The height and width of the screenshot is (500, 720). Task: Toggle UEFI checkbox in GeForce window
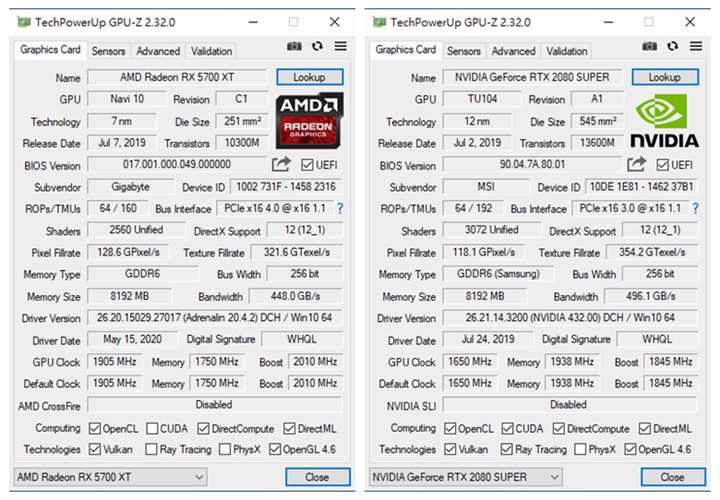pos(663,165)
